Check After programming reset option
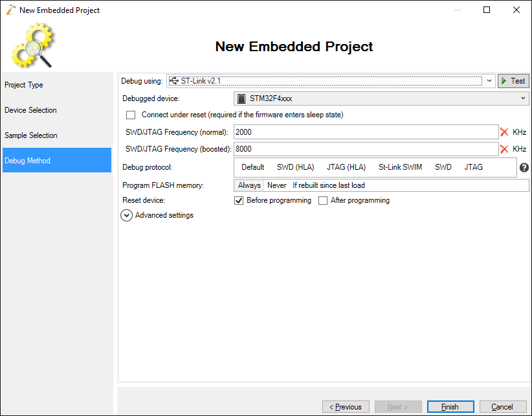Image resolution: width=532 pixels, height=416 pixels. [x=323, y=200]
